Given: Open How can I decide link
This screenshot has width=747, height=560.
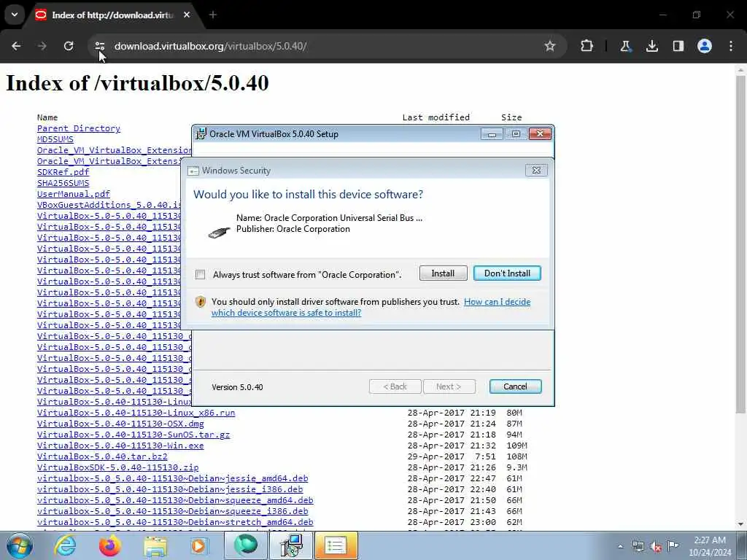Looking at the screenshot, I should tap(497, 302).
